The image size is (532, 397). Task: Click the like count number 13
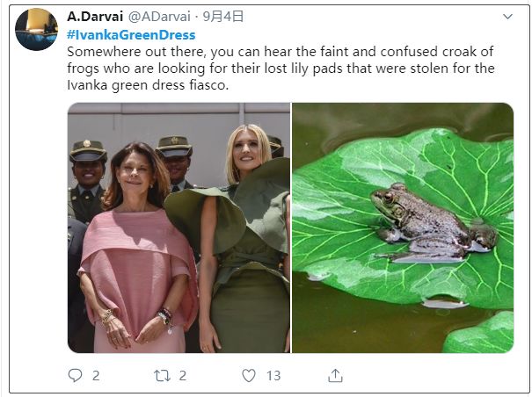[273, 376]
